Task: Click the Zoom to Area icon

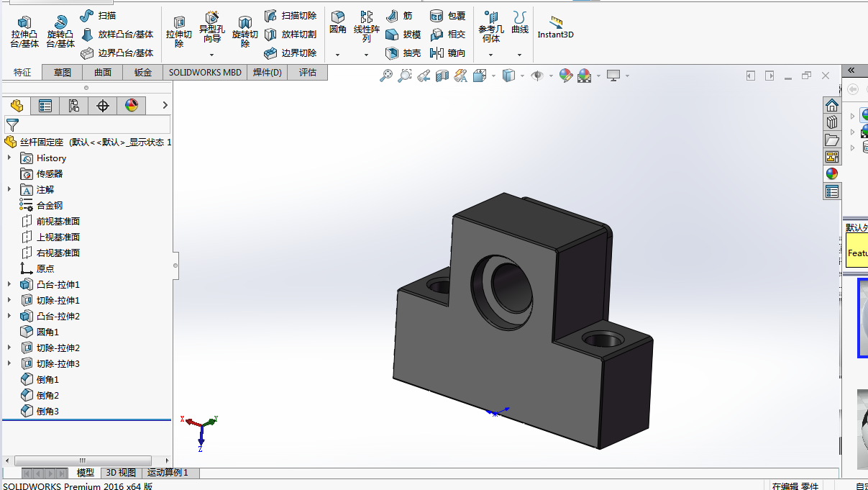Action: tap(405, 75)
